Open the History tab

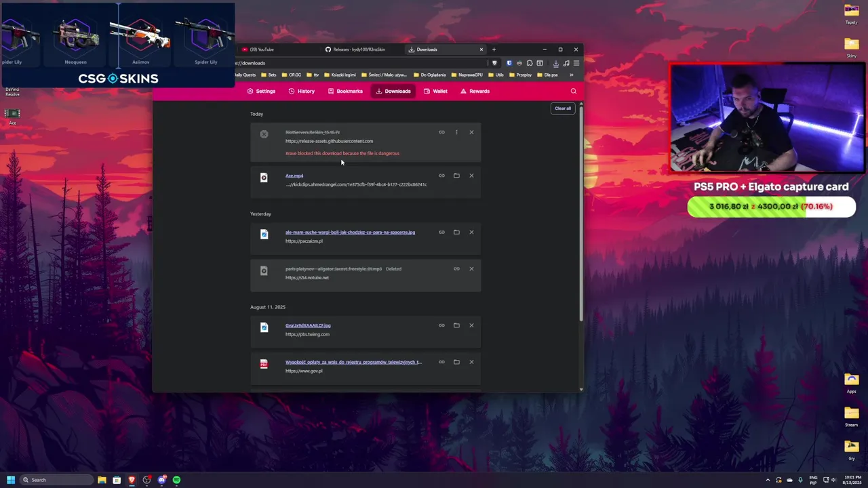pos(302,91)
